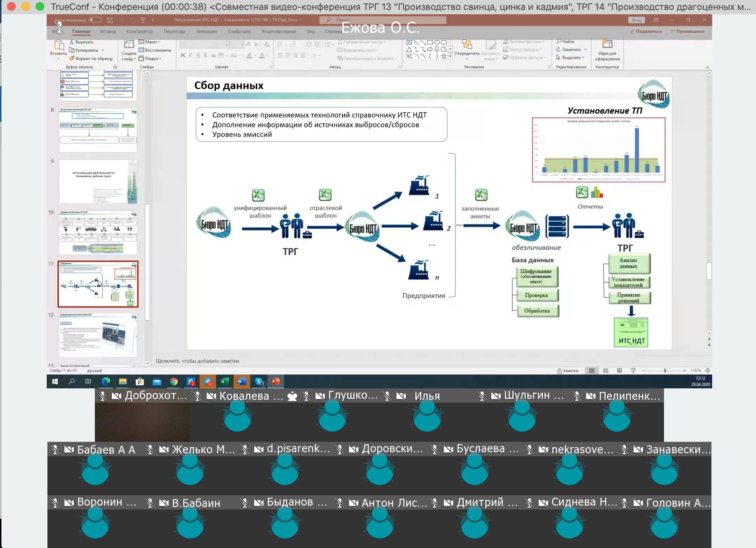
Task: Click the Format Painter (Формат по образцу) brush
Action: 72,58
